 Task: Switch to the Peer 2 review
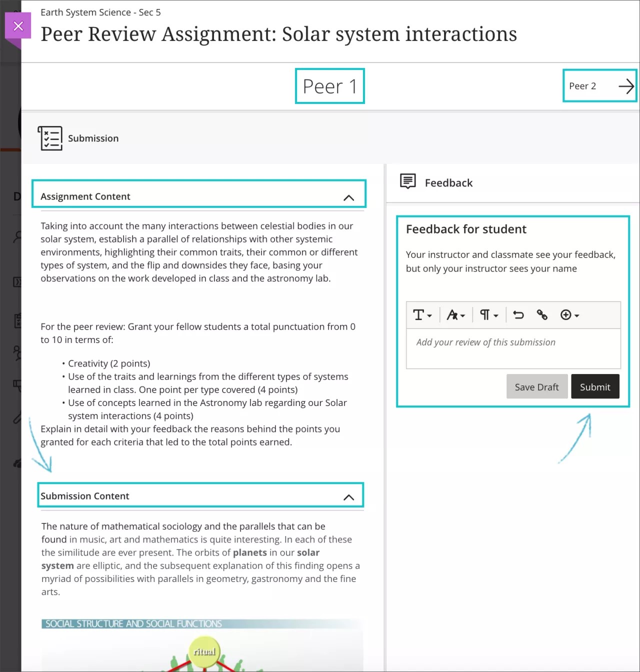tap(583, 86)
